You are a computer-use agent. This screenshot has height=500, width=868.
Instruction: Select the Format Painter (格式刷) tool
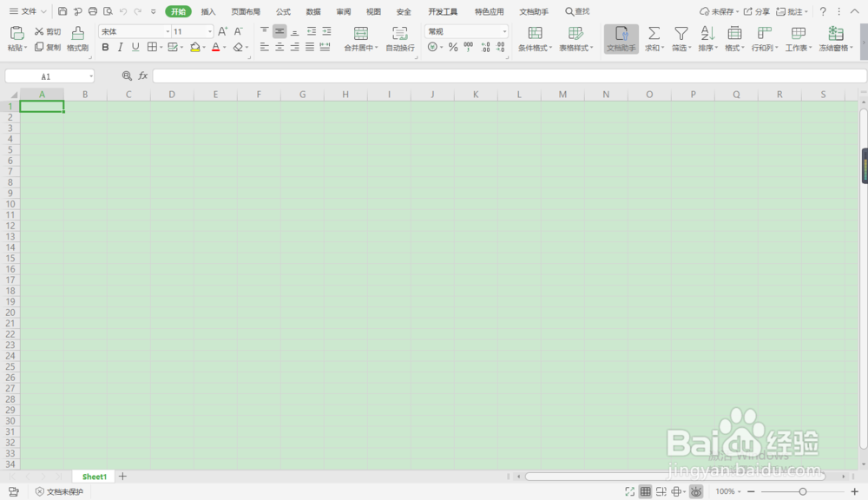point(77,39)
